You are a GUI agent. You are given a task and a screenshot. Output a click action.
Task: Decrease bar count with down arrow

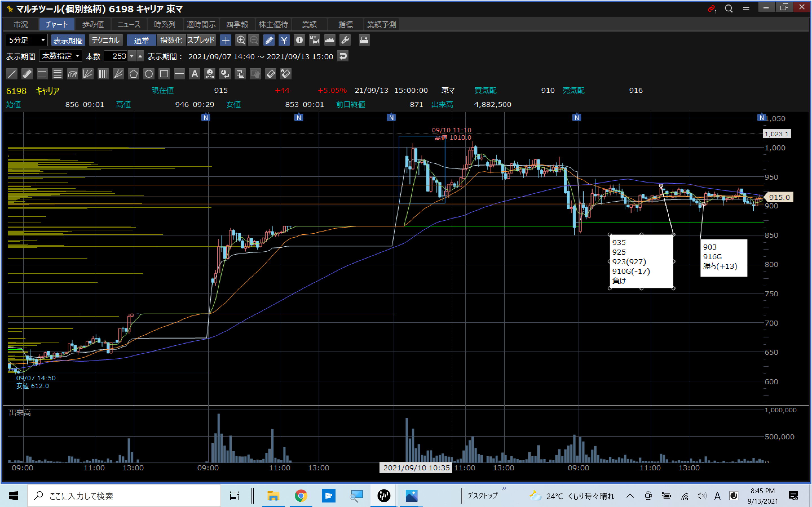132,56
